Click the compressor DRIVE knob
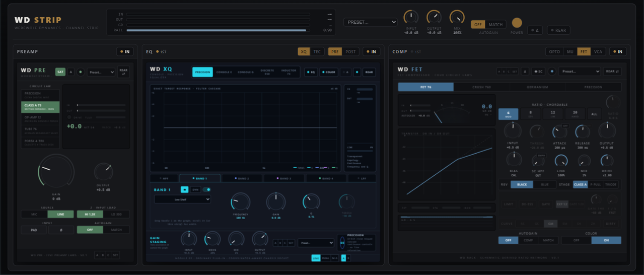This screenshot has height=275, width=644. tap(607, 161)
